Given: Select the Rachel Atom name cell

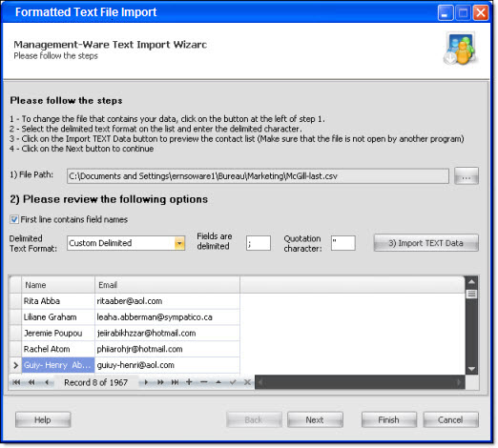Looking at the screenshot, I should pos(58,349).
